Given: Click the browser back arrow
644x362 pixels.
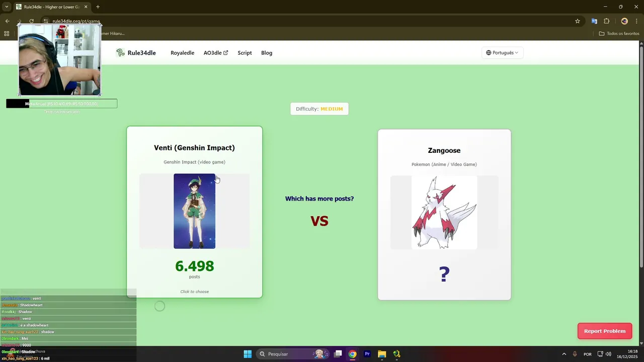Looking at the screenshot, I should [7, 21].
